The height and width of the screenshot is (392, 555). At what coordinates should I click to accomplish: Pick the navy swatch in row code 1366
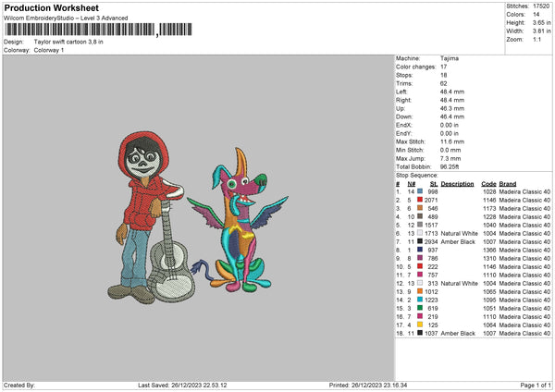(420, 250)
